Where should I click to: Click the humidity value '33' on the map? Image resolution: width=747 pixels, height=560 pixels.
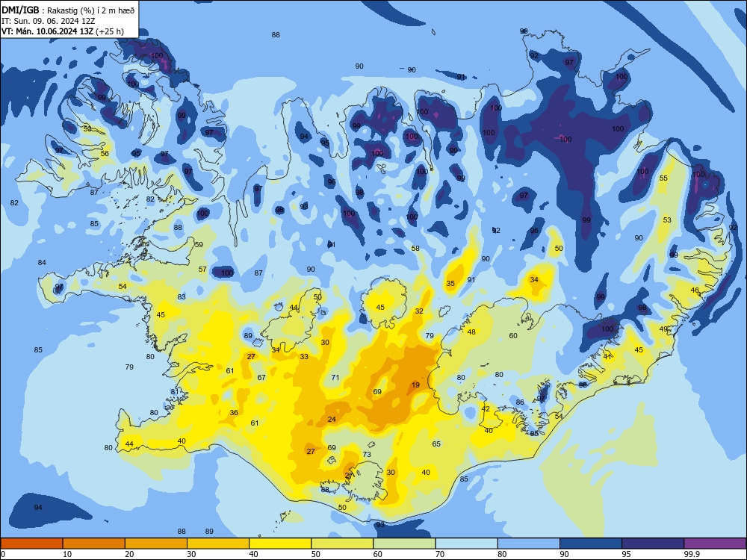pyautogui.click(x=304, y=357)
